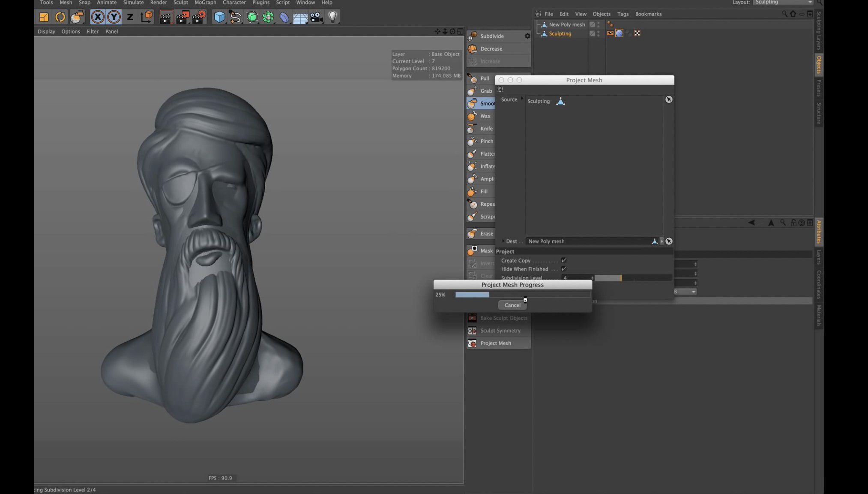Click the light bulb toolbar icon

[332, 17]
